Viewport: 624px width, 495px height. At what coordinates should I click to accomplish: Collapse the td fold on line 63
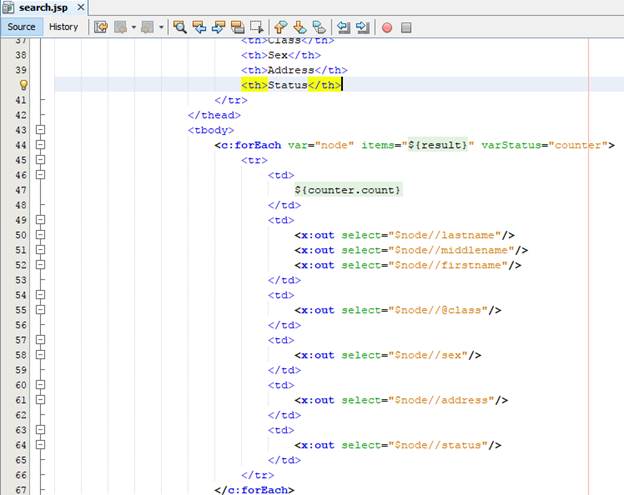click(40, 429)
